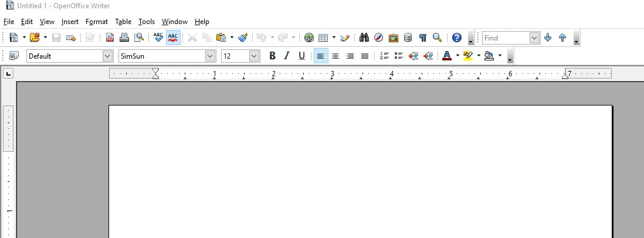Click the New document icon
The image size is (644, 238).
click(x=13, y=38)
